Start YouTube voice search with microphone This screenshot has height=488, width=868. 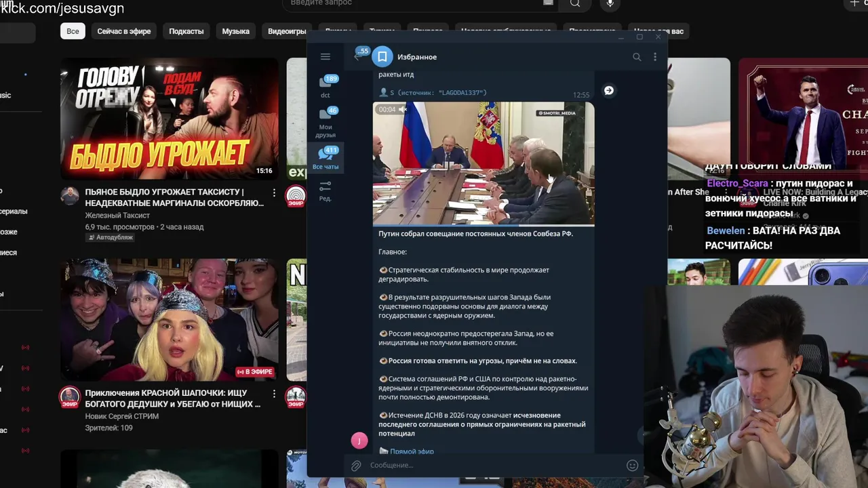coord(610,3)
